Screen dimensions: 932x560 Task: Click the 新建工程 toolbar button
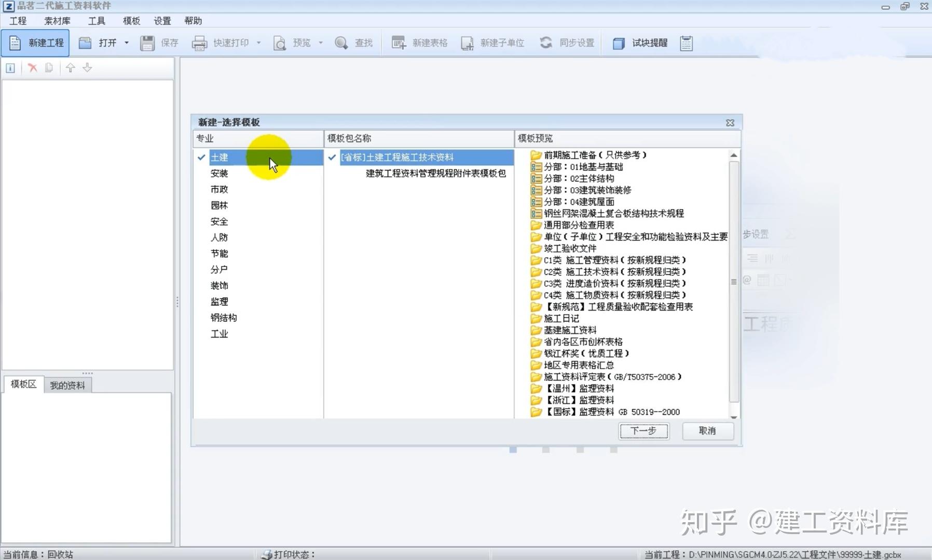35,43
